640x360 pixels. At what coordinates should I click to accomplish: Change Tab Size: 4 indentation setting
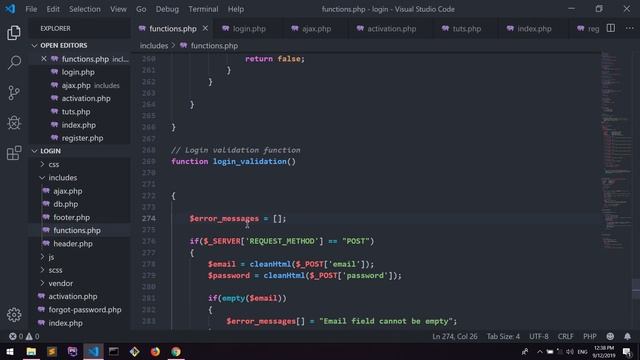503,336
